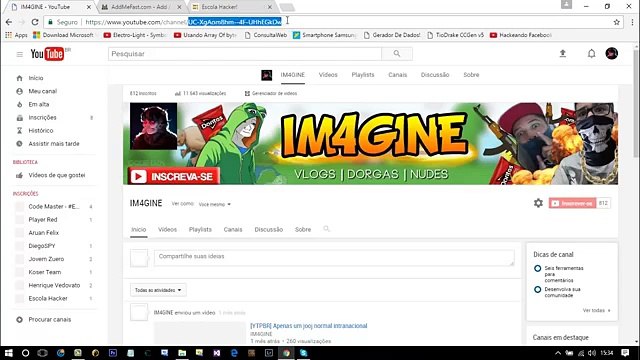Open the top Sobre channel tab
The height and width of the screenshot is (360, 640).
click(471, 75)
